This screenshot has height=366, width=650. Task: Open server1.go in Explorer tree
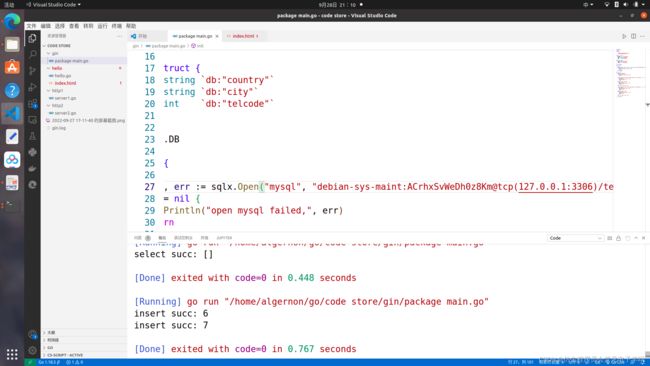[x=84, y=98]
